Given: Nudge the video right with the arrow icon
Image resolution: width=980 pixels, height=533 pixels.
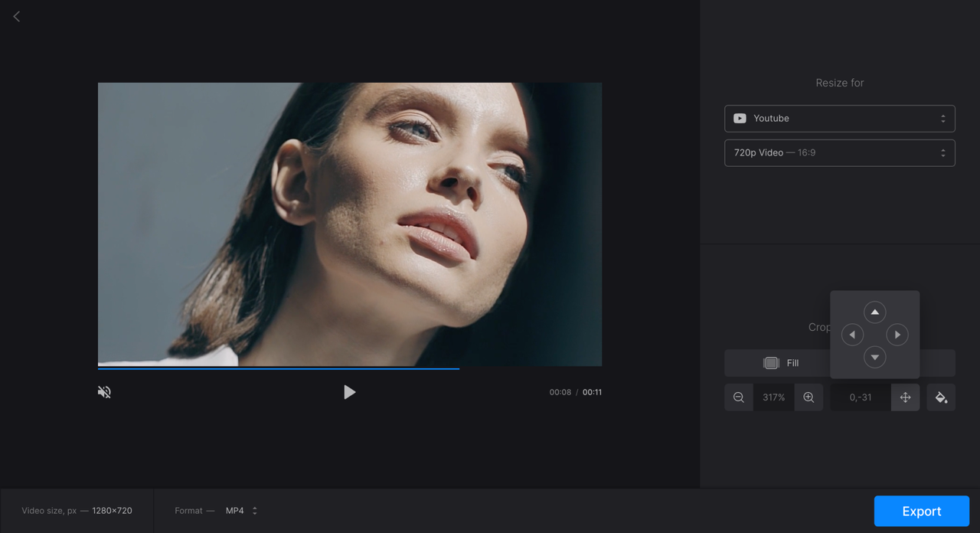Looking at the screenshot, I should [x=897, y=335].
